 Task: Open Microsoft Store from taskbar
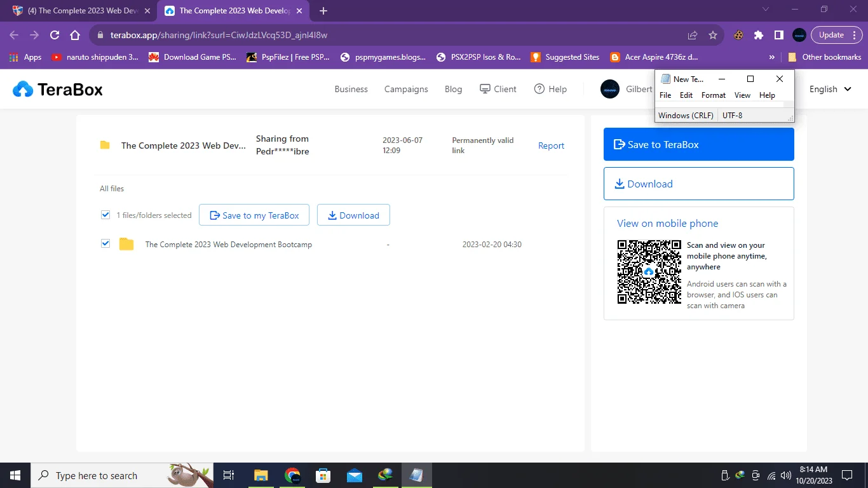pyautogui.click(x=323, y=475)
